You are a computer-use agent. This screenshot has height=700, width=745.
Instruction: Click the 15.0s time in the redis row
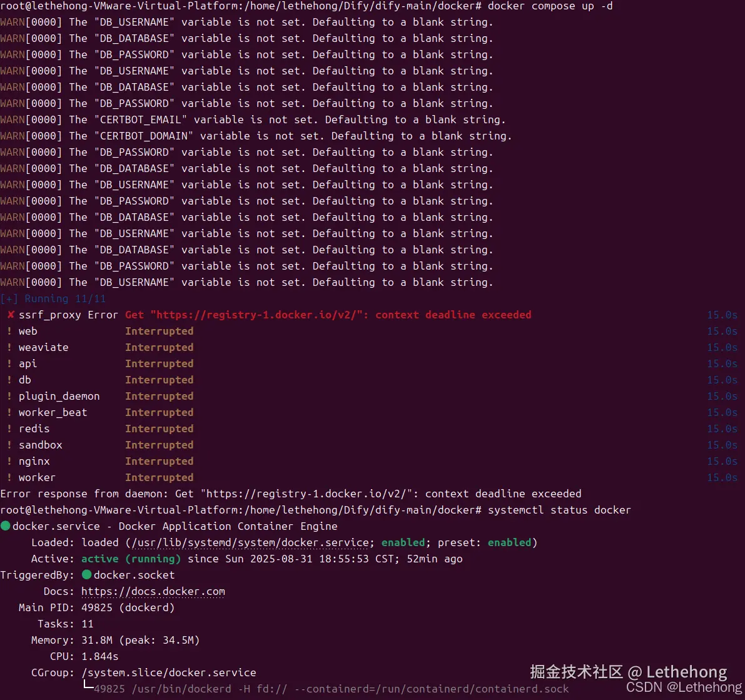point(722,429)
